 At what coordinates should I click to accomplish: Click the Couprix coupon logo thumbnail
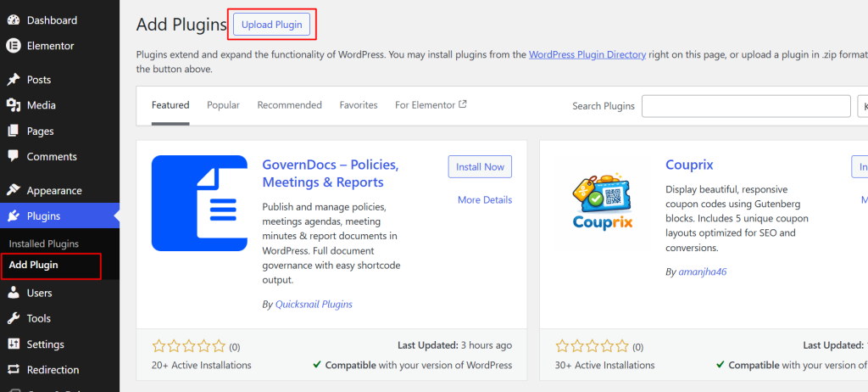pos(603,203)
